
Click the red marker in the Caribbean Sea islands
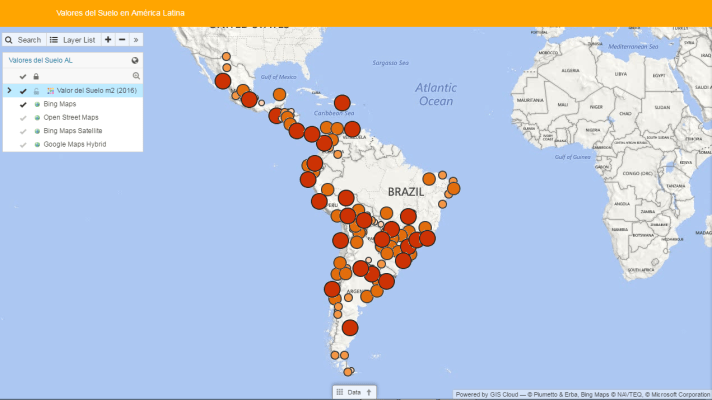point(342,103)
